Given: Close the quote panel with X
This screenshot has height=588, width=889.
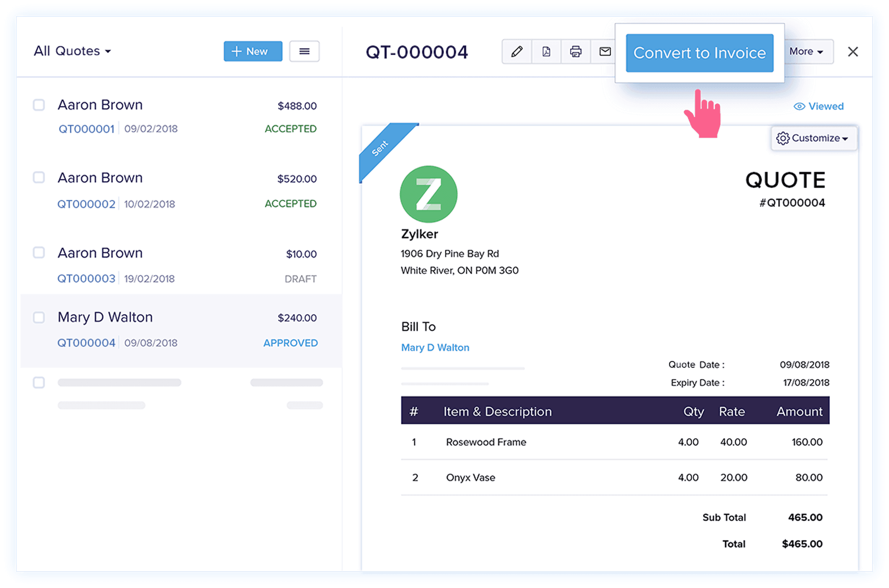Looking at the screenshot, I should click(853, 52).
